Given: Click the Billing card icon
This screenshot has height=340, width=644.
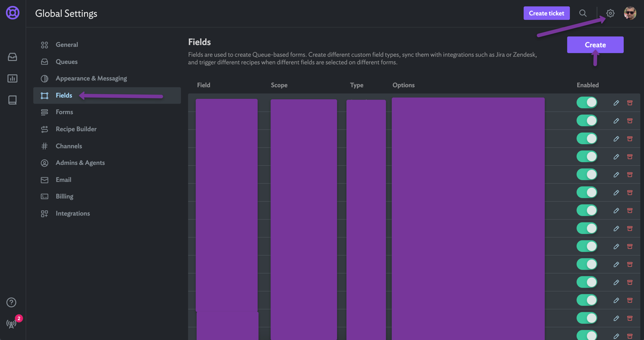Looking at the screenshot, I should pyautogui.click(x=44, y=197).
